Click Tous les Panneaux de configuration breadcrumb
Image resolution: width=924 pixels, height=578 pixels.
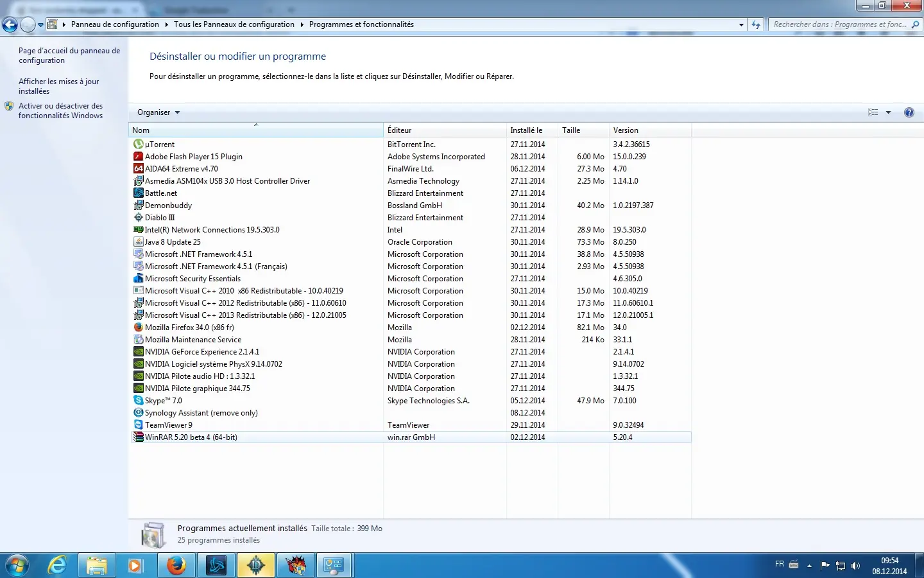234,24
